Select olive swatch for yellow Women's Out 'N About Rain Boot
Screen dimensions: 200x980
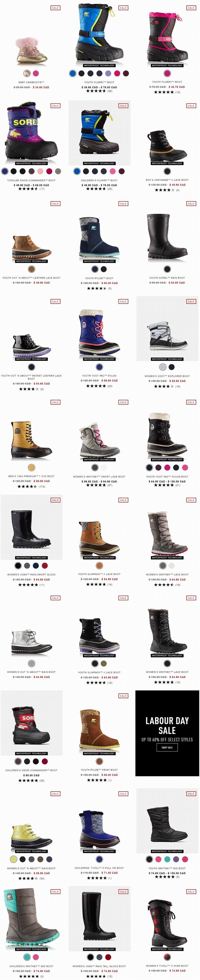coord(41,859)
